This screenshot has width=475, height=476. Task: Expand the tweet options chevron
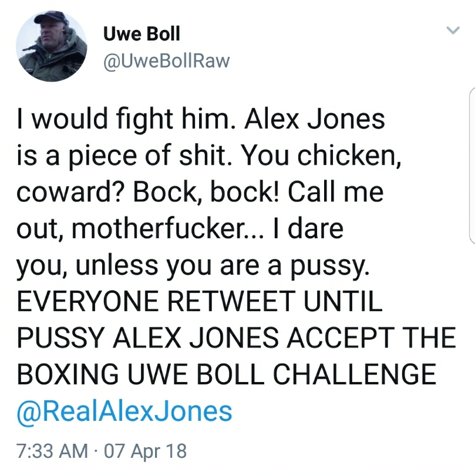(453, 30)
